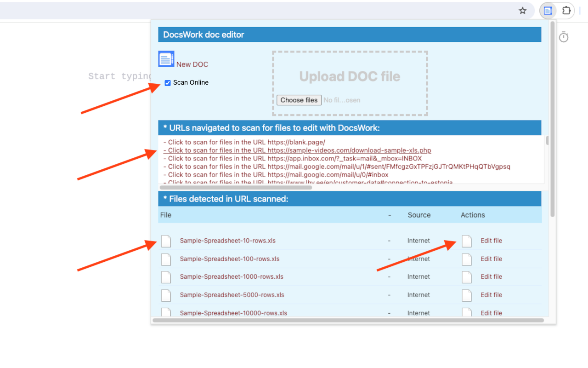Click the file icon beside Sample-Spreadsheet-5000-rows.xls
The height and width of the screenshot is (368, 588).
166,295
